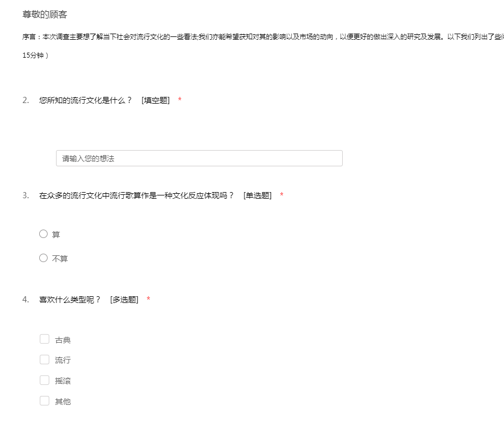Viewport: 504px width, 448px height.
Task: Tick the checkbox box beside 流行
Action: click(x=45, y=360)
